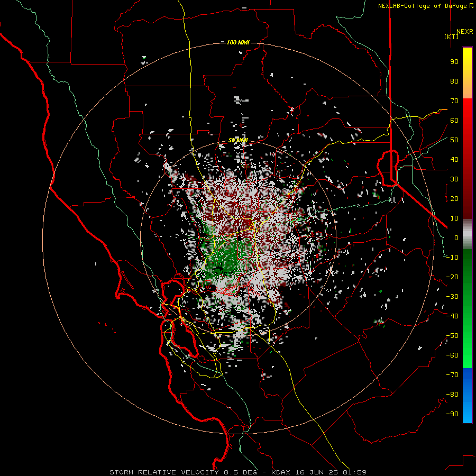
Task: Click the blue bottom band of color bar
Action: [x=467, y=396]
